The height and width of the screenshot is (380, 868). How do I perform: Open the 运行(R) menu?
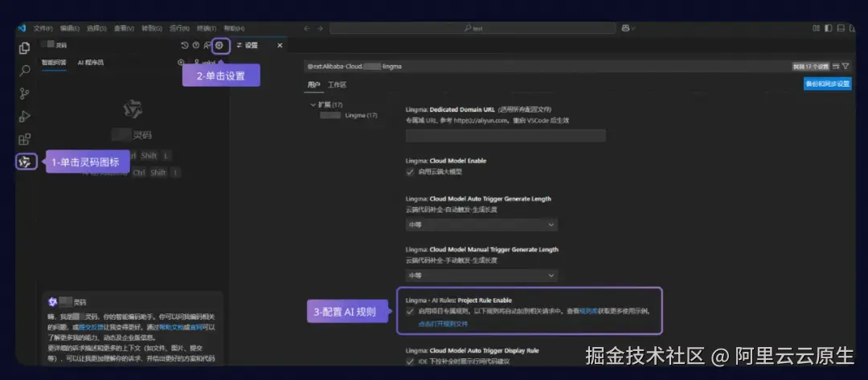pos(179,28)
